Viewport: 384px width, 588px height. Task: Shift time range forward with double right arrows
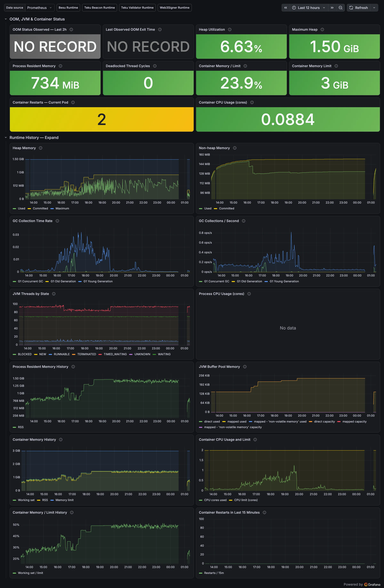tap(332, 8)
